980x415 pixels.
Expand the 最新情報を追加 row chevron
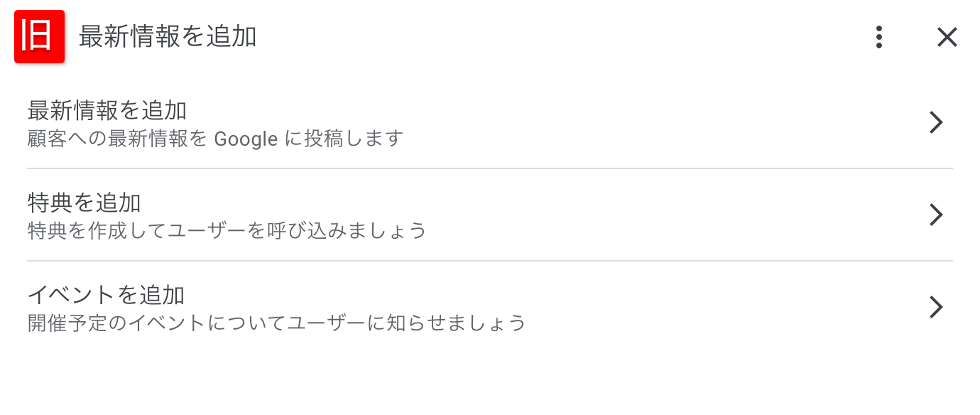coord(937,123)
